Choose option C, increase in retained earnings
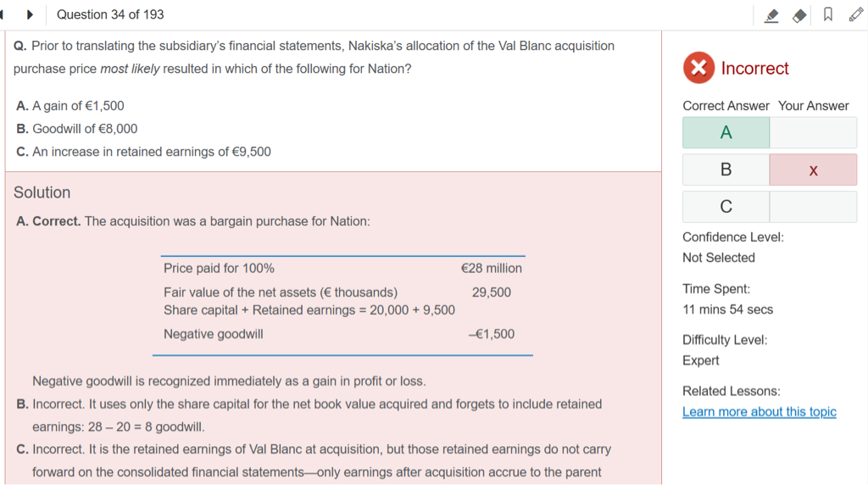Screen dimensions: 868x485 (143, 152)
